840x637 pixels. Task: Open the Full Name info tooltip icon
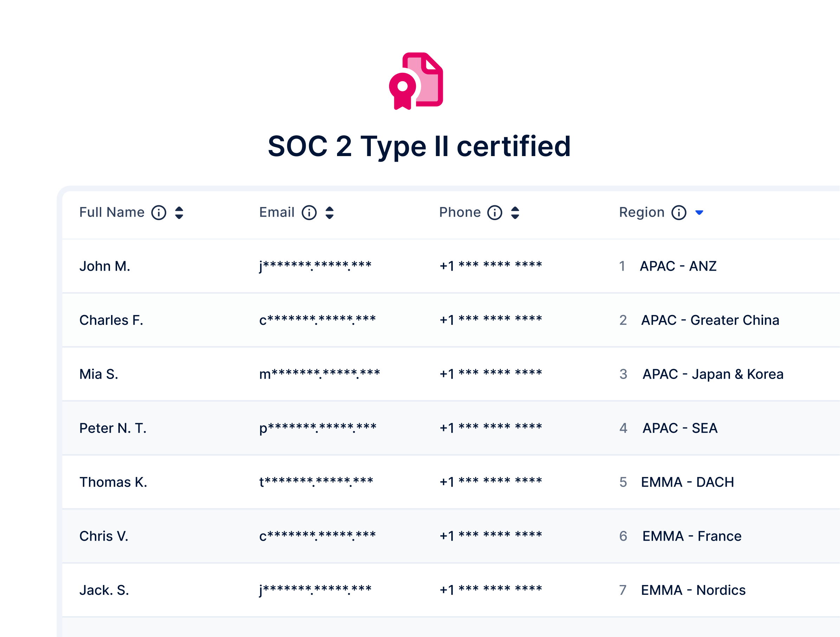coord(159,213)
